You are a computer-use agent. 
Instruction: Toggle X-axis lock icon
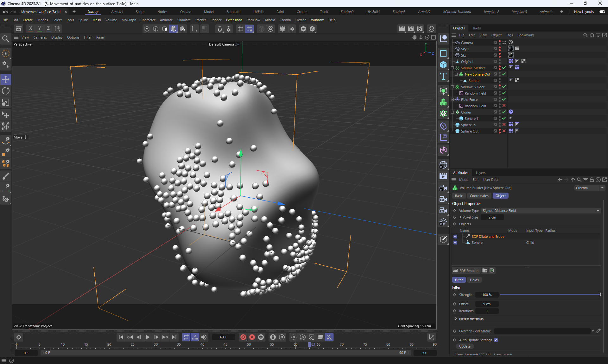tap(30, 29)
